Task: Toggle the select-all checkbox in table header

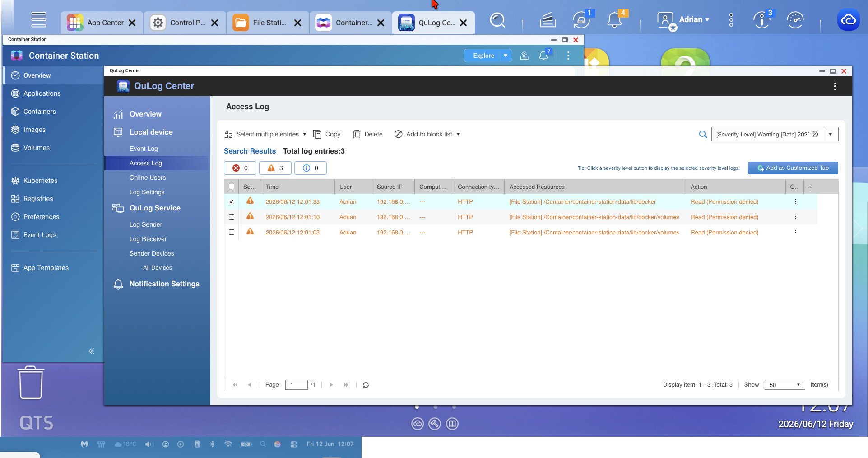Action: click(232, 187)
